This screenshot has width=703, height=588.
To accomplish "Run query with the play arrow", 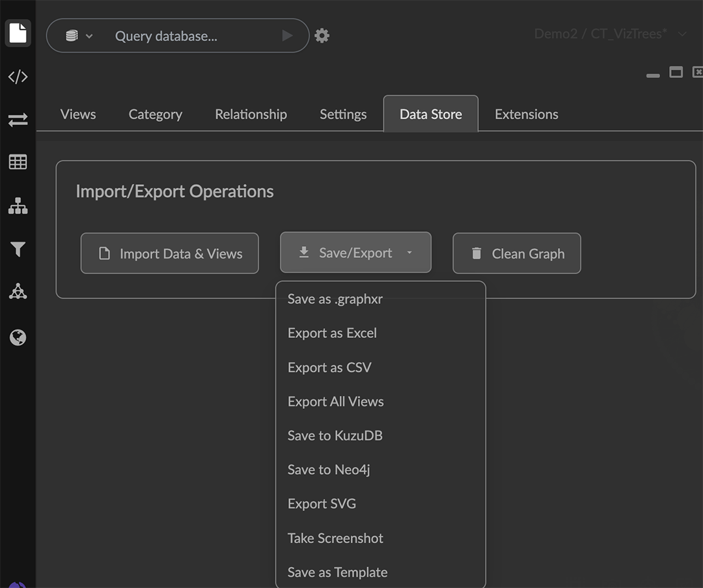I will point(287,36).
